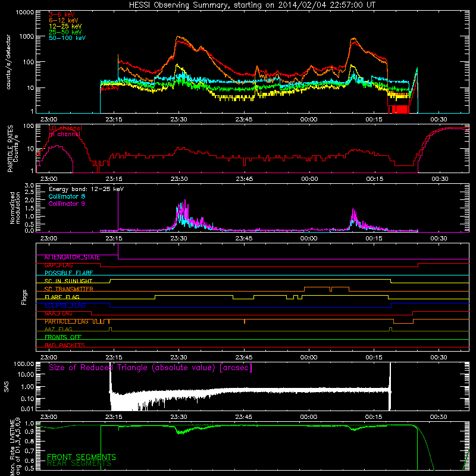Viewport: 476px width, 476px height.
Task: Click the 23:15 tick under the flags panel
Action: pos(114,358)
